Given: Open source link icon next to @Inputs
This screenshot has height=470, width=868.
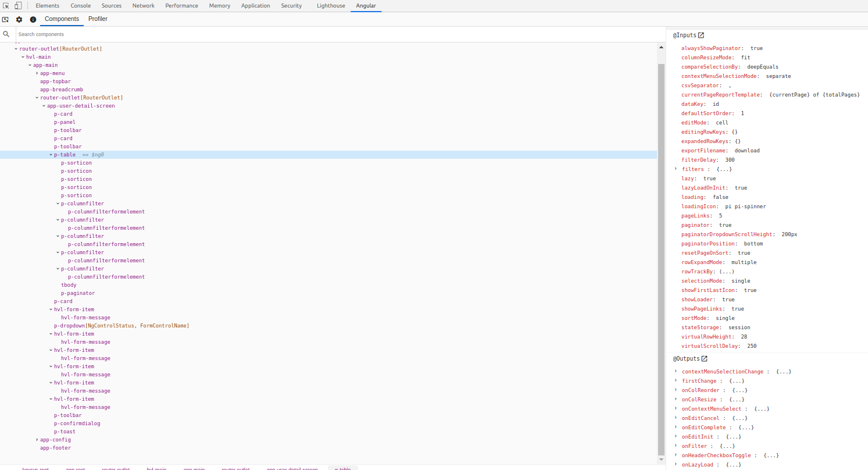Looking at the screenshot, I should pos(701,35).
